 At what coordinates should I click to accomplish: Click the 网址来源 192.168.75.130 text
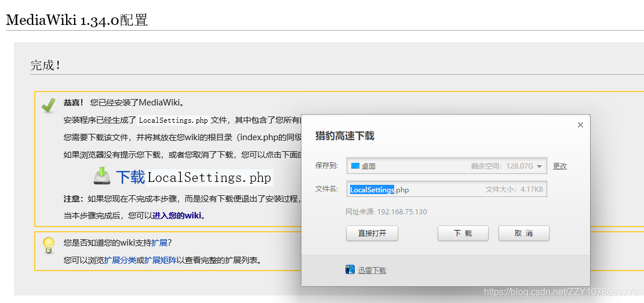point(386,212)
